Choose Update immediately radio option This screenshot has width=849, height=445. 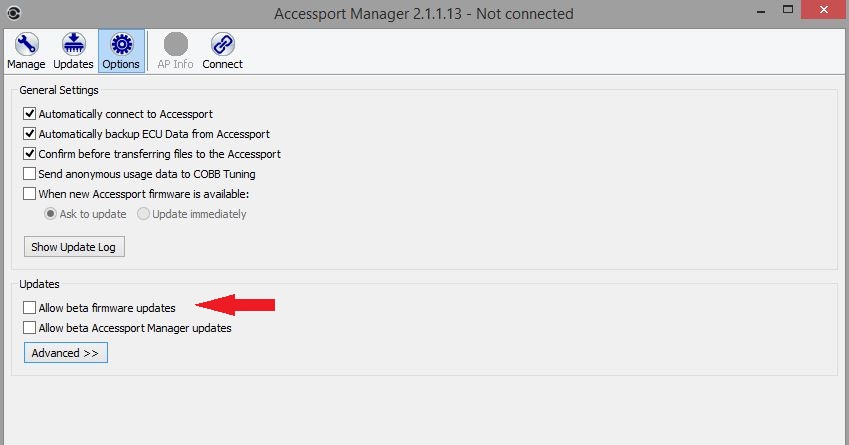[x=143, y=214]
